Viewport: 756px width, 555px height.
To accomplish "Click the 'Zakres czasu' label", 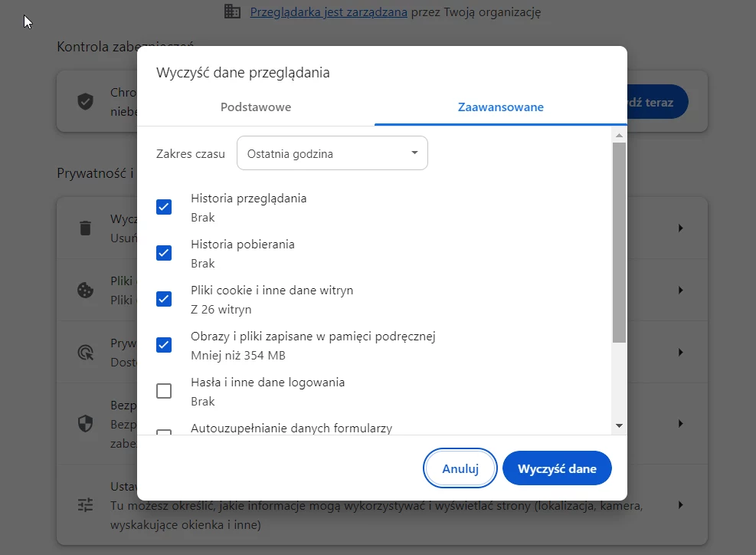I will click(191, 154).
